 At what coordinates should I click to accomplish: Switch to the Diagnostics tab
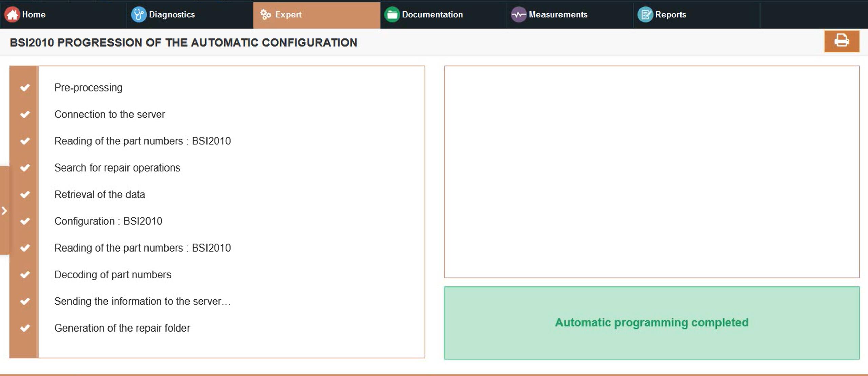coord(172,15)
